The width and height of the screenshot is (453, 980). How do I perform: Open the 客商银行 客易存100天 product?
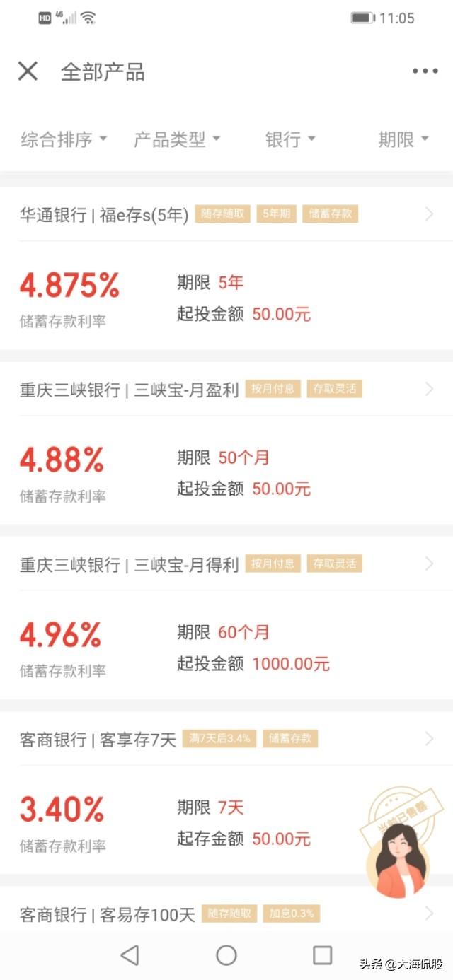107,914
